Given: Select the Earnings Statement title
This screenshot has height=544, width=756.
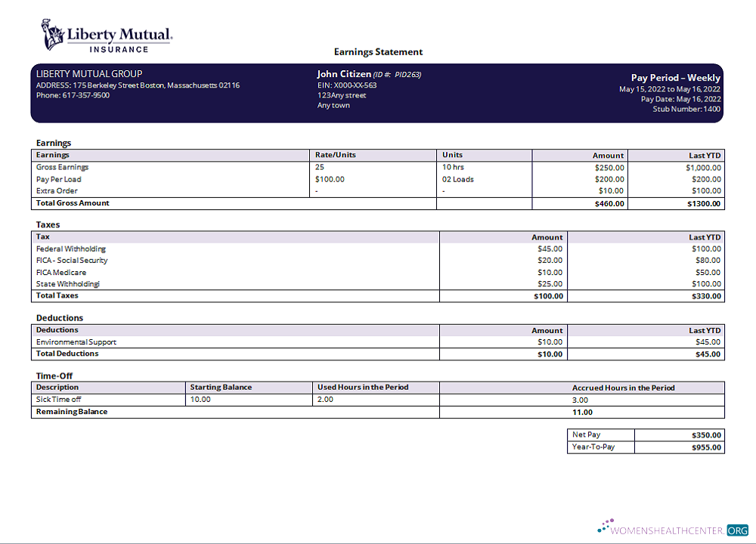Looking at the screenshot, I should point(378,51).
